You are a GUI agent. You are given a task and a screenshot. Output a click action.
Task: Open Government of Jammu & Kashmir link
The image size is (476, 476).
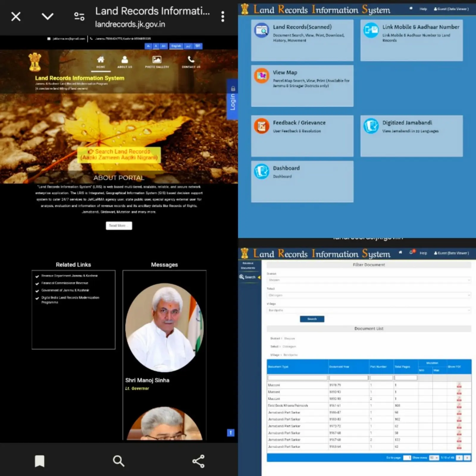click(65, 290)
